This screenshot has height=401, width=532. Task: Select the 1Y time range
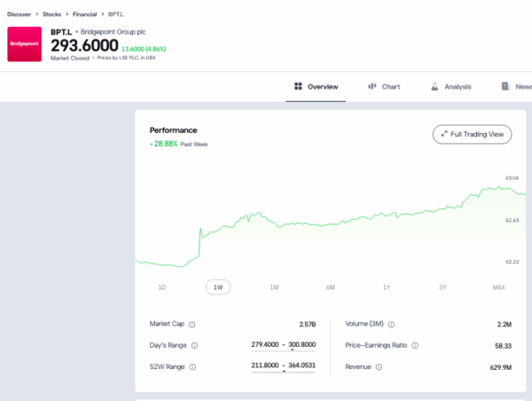point(387,287)
